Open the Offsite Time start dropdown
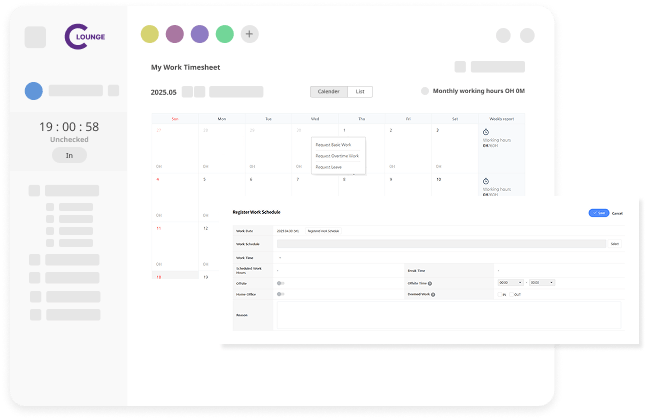This screenshot has width=646, height=420. click(x=510, y=282)
